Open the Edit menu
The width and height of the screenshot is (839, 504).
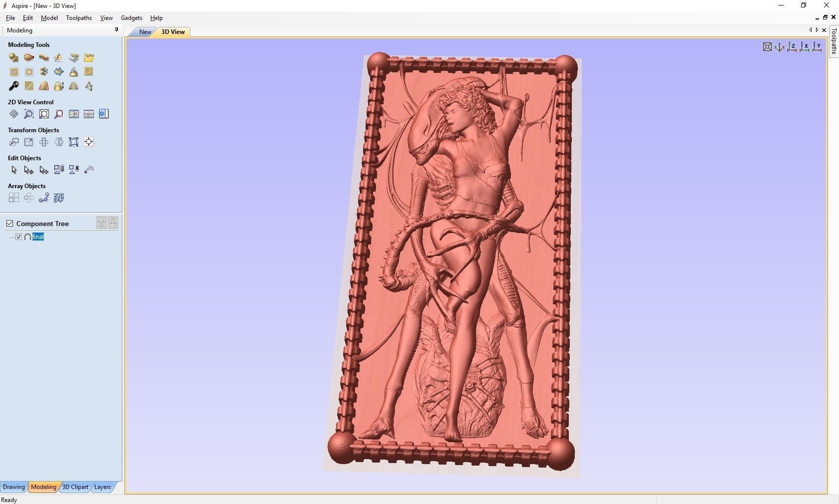[x=28, y=18]
